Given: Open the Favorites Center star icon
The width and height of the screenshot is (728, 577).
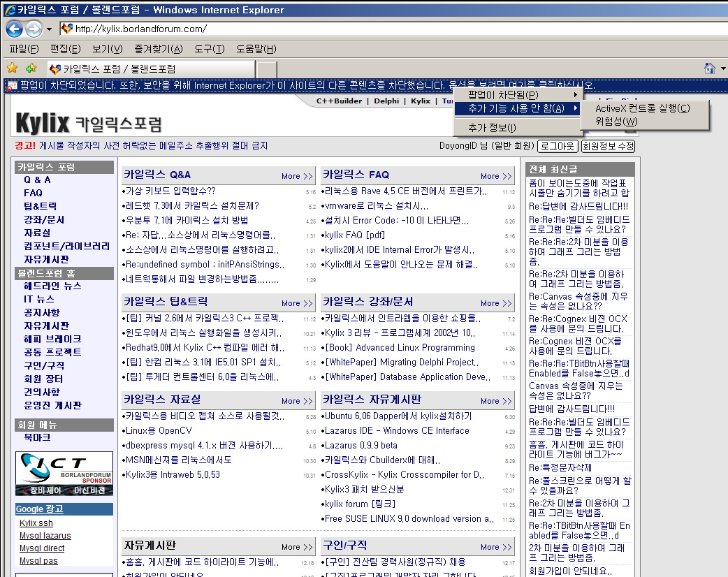Looking at the screenshot, I should pos(12,68).
